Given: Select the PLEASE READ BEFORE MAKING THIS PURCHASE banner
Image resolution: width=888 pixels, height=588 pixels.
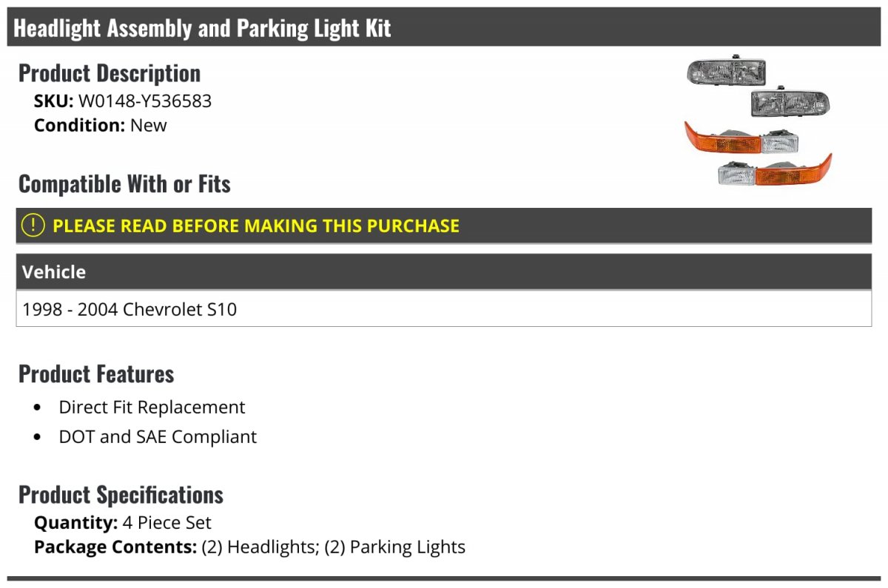Looking at the screenshot, I should pyautogui.click(x=256, y=226).
